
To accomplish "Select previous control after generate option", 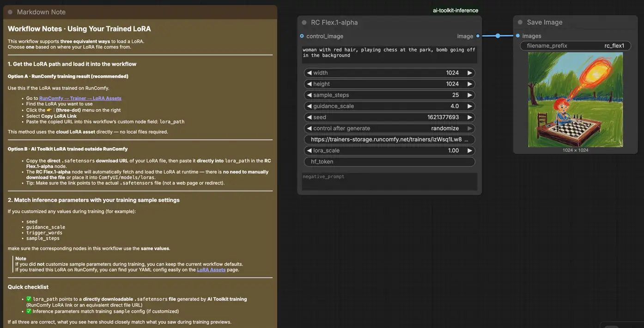I will (x=309, y=128).
